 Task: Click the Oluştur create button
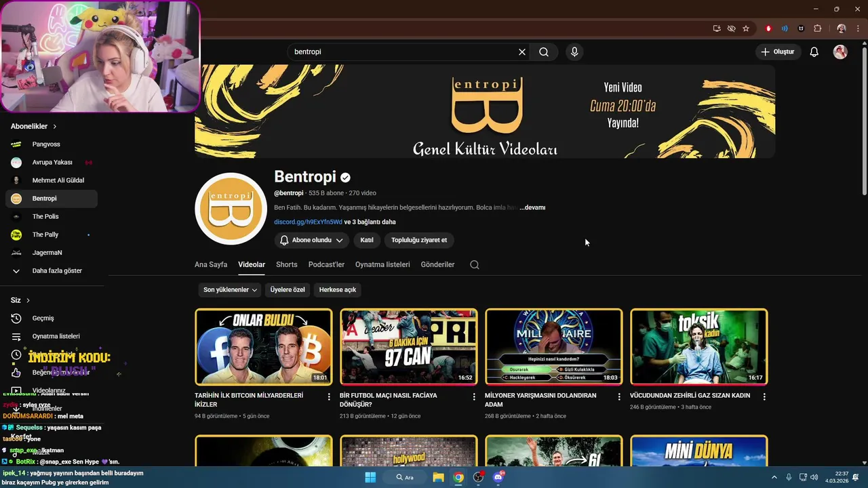(x=778, y=52)
